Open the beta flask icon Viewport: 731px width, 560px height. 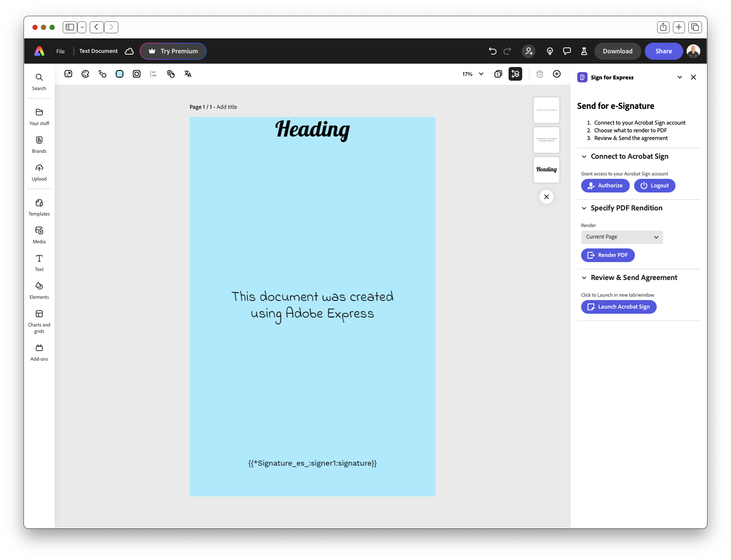(584, 51)
